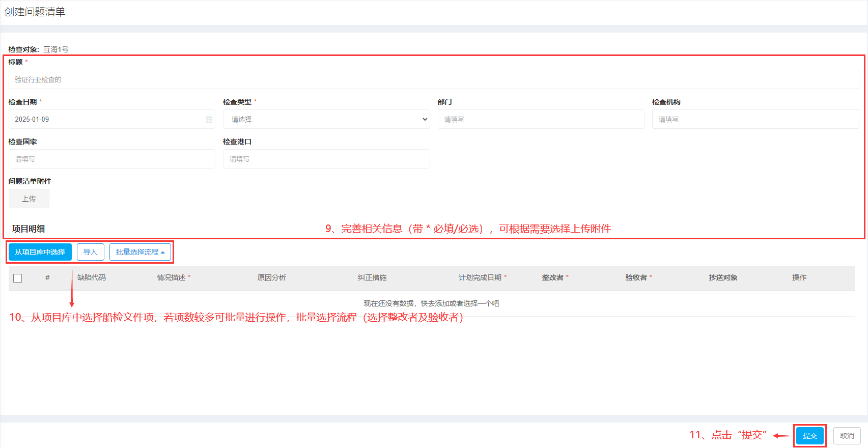This screenshot has height=448, width=868.
Task: Click the 缺陷代码 column header
Action: (x=92, y=277)
